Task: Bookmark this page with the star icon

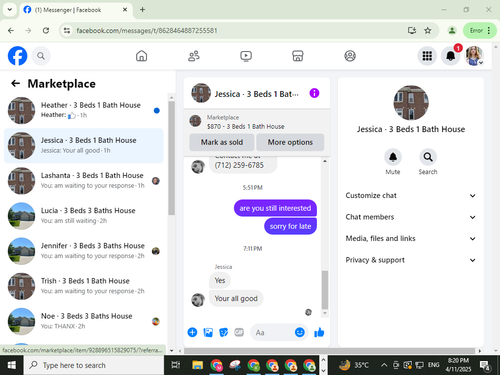Action: [428, 31]
